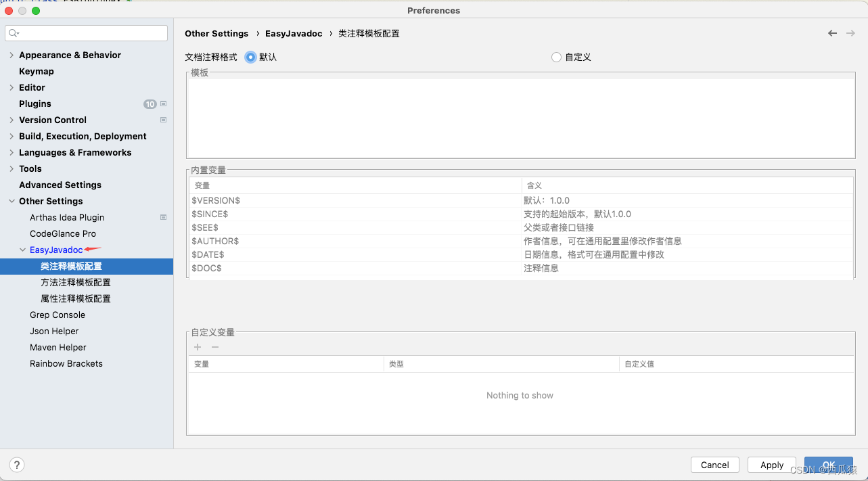Click the Appearance & Behavior label
The image size is (868, 481).
tap(70, 55)
